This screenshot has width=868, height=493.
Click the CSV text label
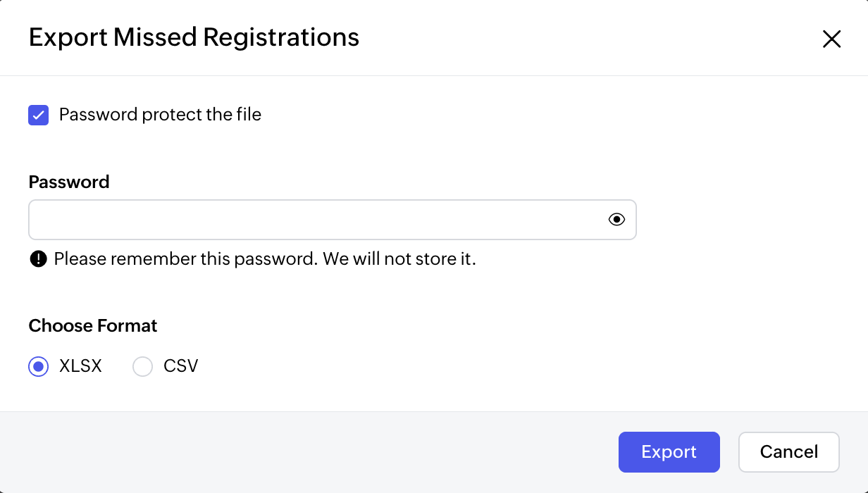(181, 366)
